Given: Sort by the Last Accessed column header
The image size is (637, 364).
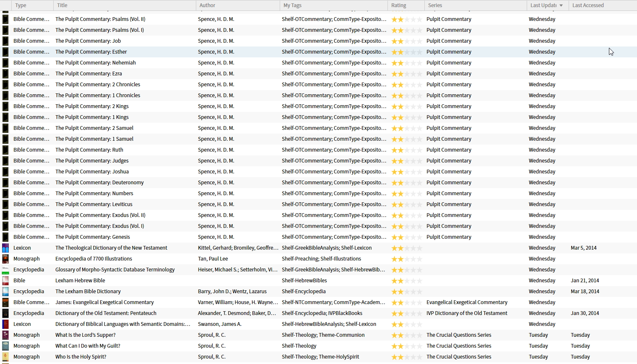Looking at the screenshot, I should 603,5.
